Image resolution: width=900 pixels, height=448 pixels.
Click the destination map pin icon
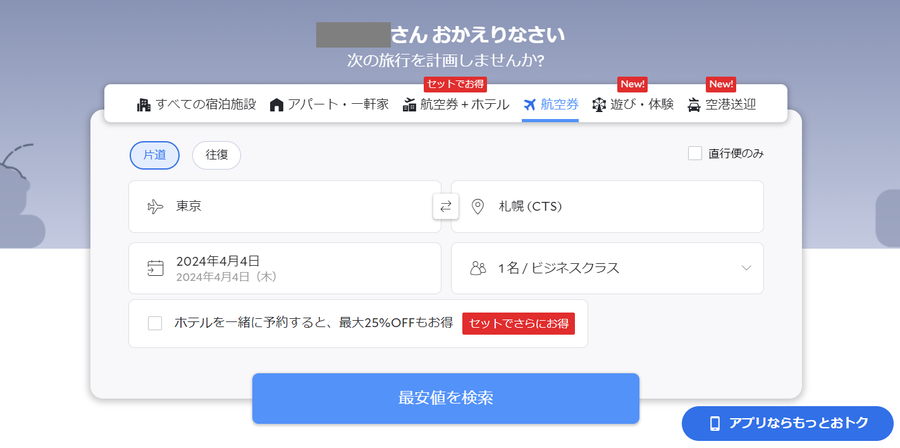(x=478, y=207)
